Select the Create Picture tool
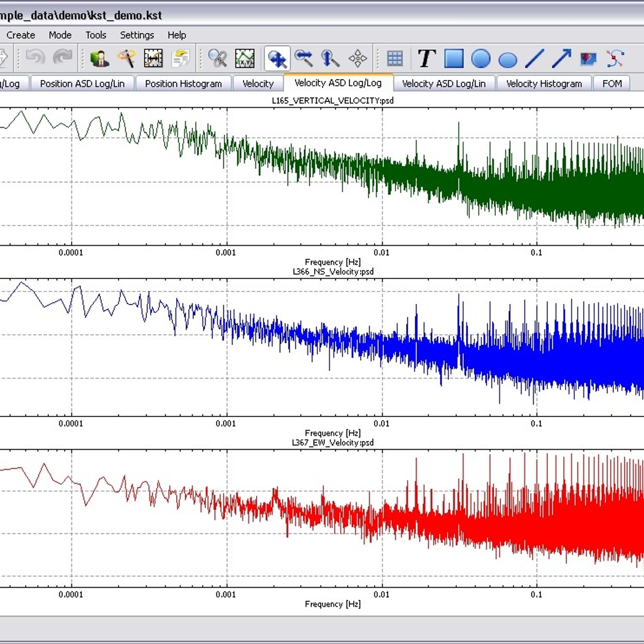 [x=587, y=58]
